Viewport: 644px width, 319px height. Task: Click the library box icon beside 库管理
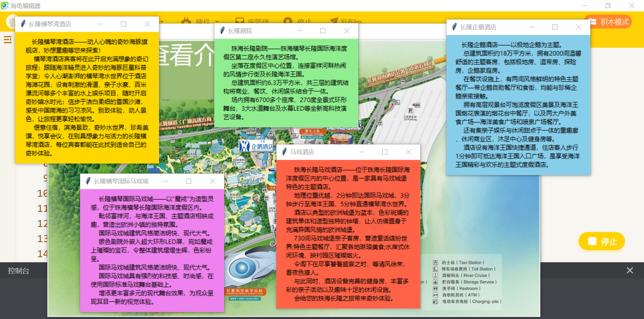click(240, 20)
